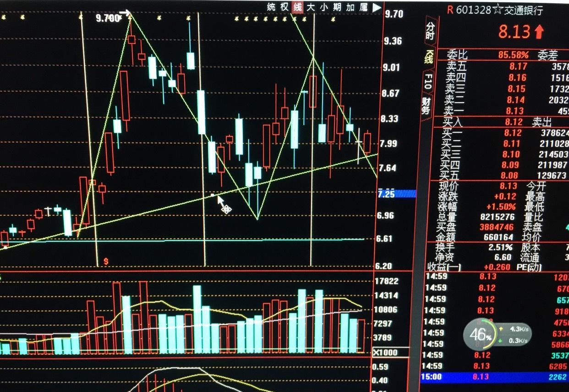Expand more toolbar options with the ▶ arrow
Screen dimensions: 569x392
377,8
